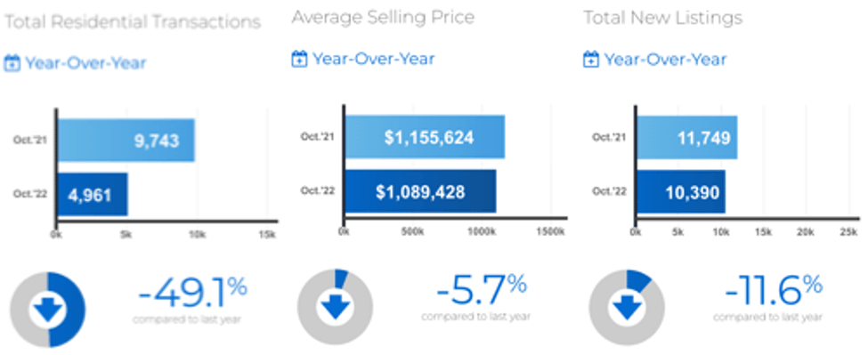868x355 pixels.
Task: Select the Oct. '22 bar showing 4,961
Action: 93,195
